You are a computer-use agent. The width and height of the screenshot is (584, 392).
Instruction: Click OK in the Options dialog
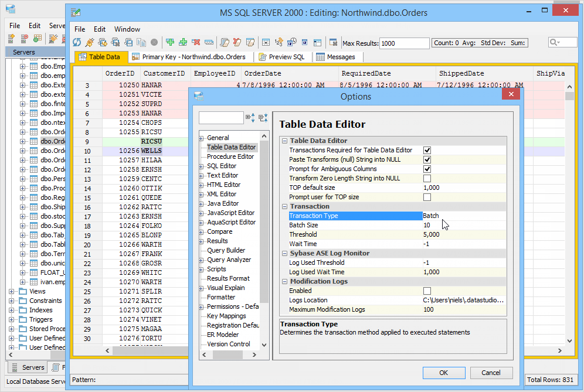click(x=444, y=373)
